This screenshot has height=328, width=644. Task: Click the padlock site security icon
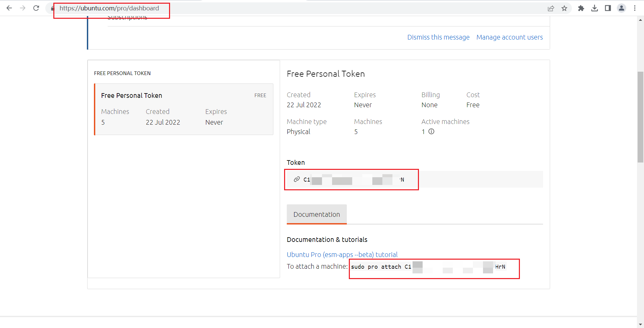[52, 8]
